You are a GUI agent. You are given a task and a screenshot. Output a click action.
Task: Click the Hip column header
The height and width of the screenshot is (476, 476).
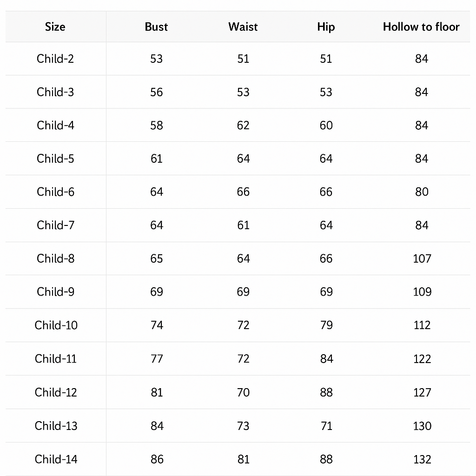[x=326, y=27]
